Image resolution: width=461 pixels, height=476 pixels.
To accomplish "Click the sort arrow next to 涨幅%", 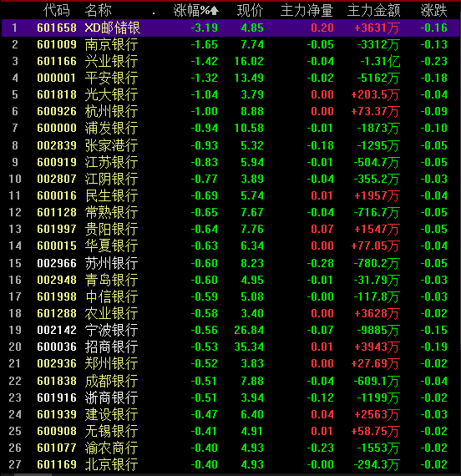I will [215, 11].
